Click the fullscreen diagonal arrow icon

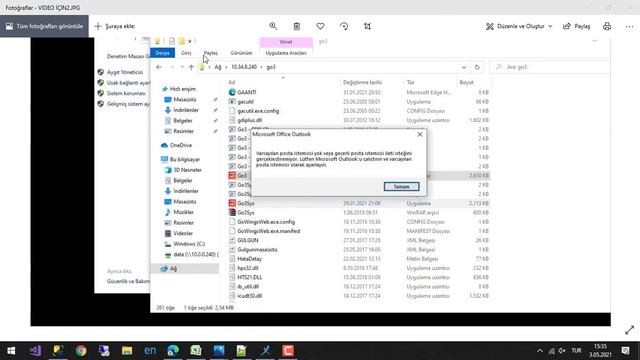(629, 330)
